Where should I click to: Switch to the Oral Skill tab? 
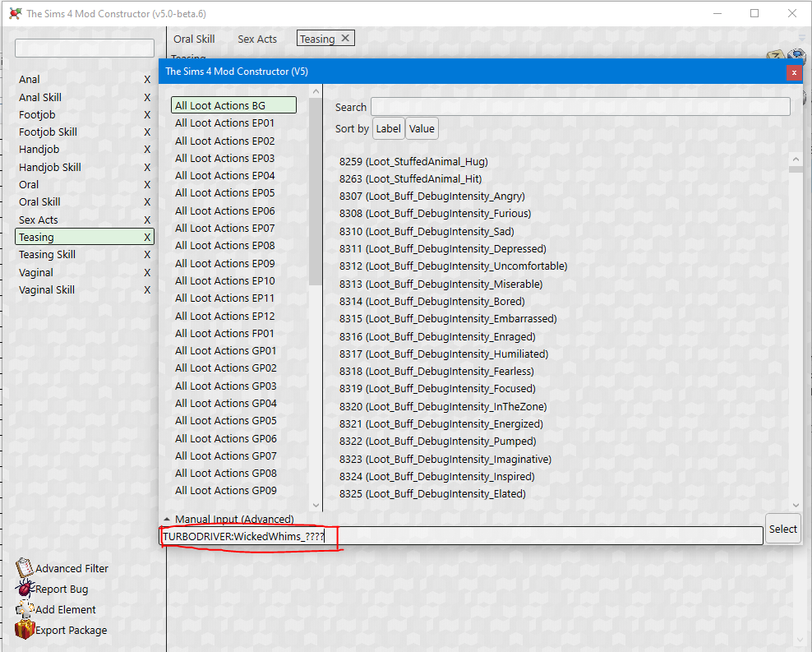pyautogui.click(x=194, y=39)
